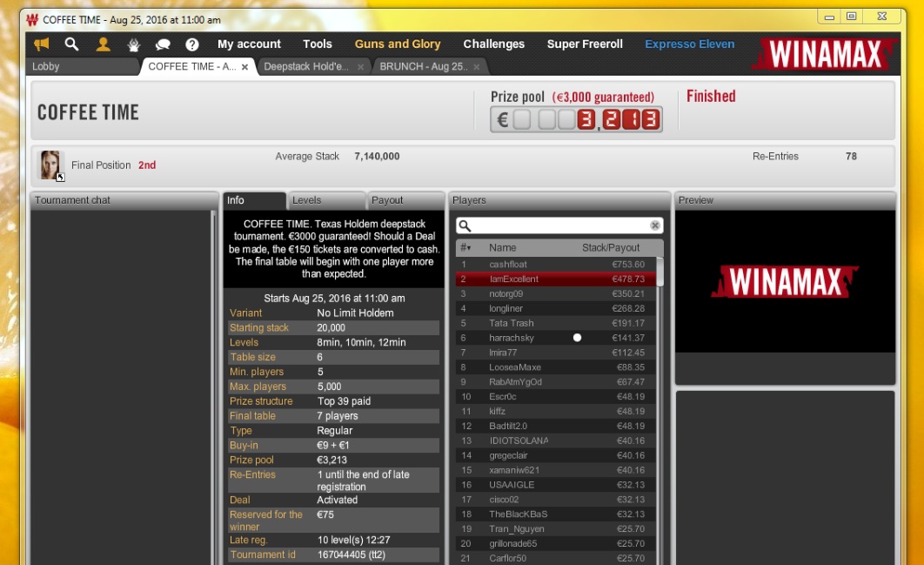Open My account menu
Image resolution: width=924 pixels, height=565 pixels.
(249, 44)
